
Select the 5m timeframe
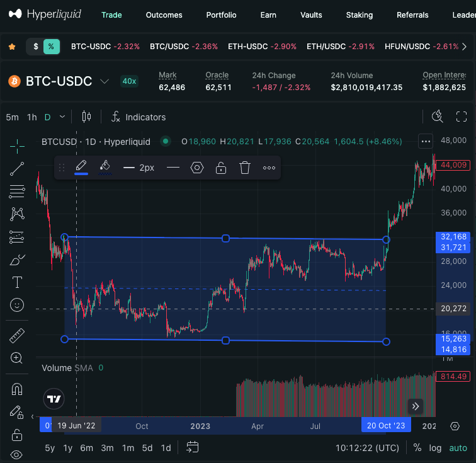[13, 117]
